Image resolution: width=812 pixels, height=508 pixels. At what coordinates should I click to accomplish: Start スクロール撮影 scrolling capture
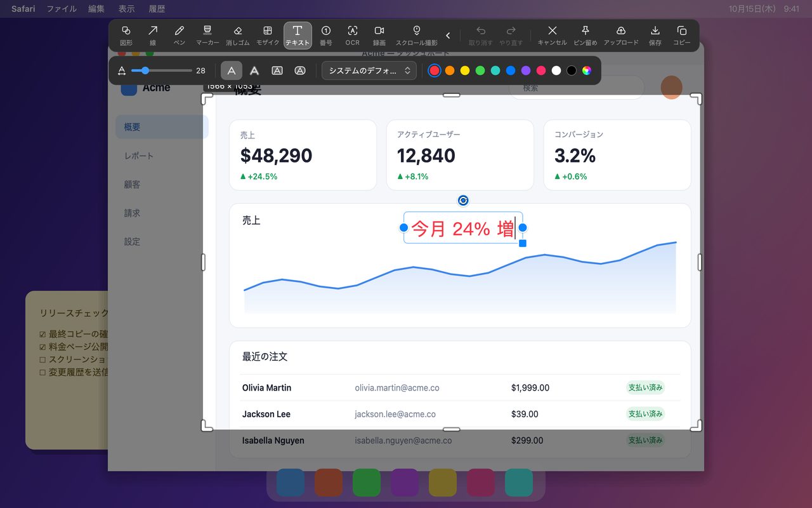coord(417,36)
